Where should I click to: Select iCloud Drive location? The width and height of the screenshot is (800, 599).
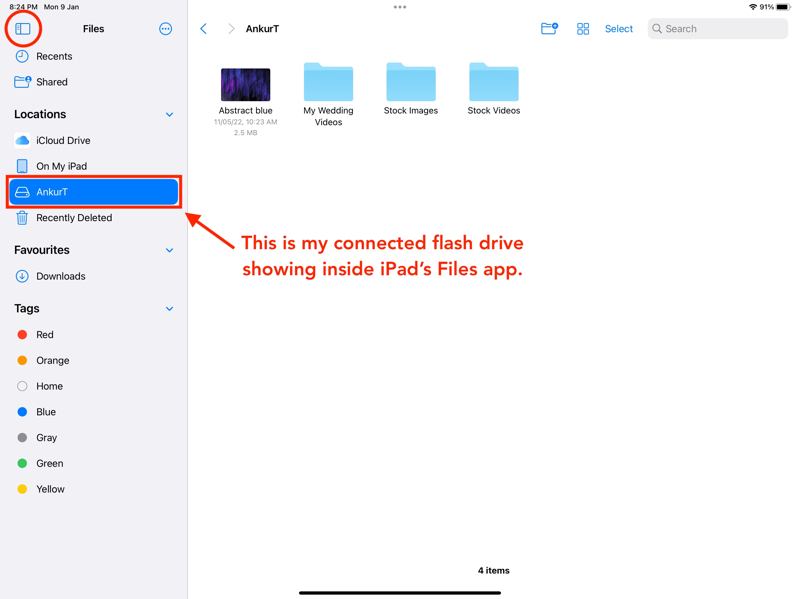click(x=63, y=141)
